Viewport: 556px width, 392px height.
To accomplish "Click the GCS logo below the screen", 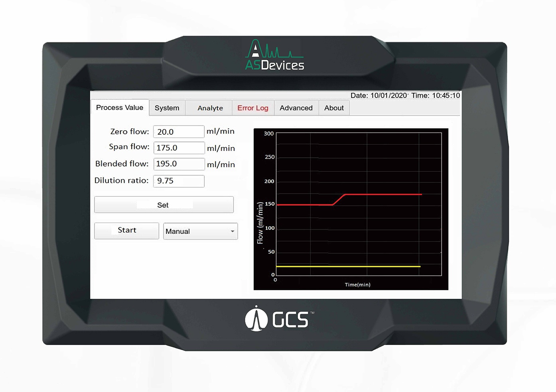I will (279, 319).
